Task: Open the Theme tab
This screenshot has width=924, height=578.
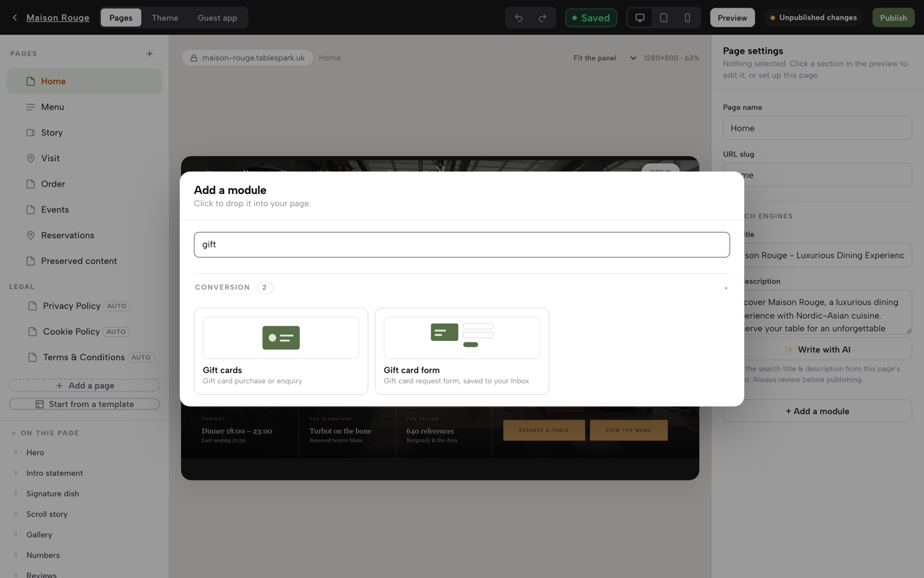Action: (165, 18)
